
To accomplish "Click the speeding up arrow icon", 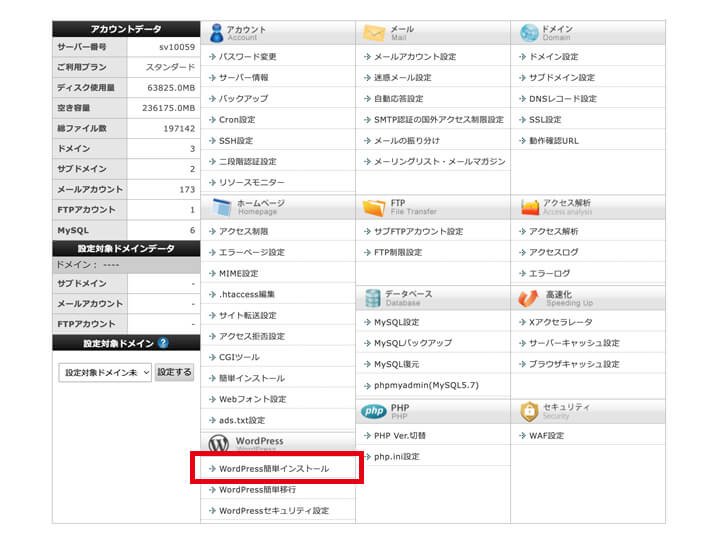I will (528, 298).
